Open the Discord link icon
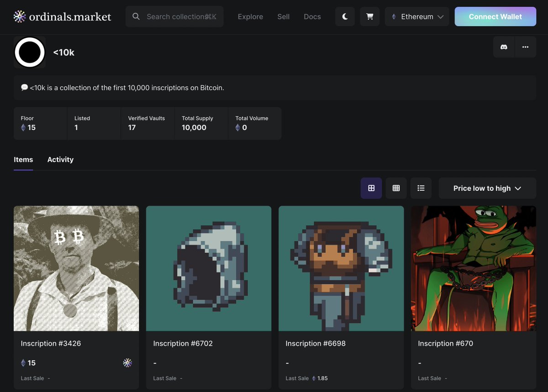Image resolution: width=548 pixels, height=392 pixels. tap(504, 47)
